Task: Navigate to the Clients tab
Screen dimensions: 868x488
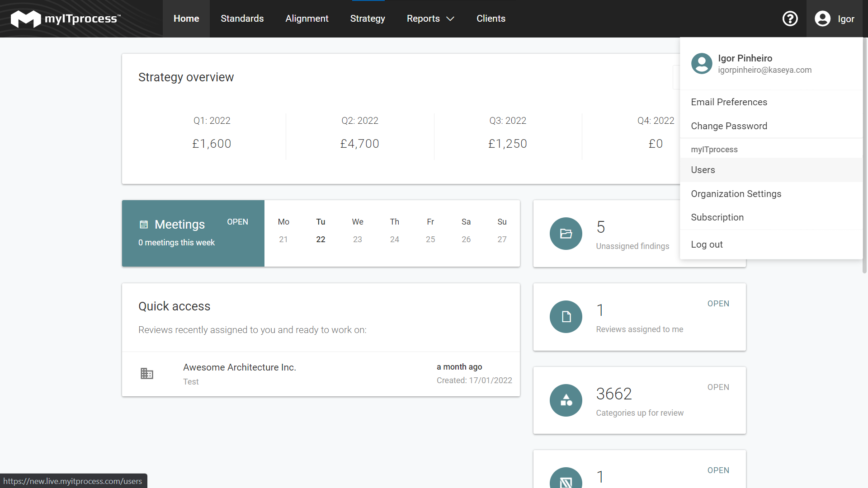Action: [x=491, y=19]
